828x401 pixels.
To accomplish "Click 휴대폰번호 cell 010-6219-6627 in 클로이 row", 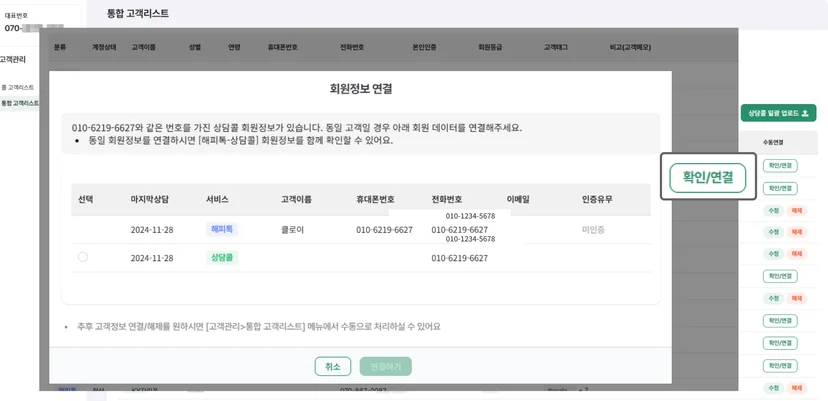I will point(384,230).
